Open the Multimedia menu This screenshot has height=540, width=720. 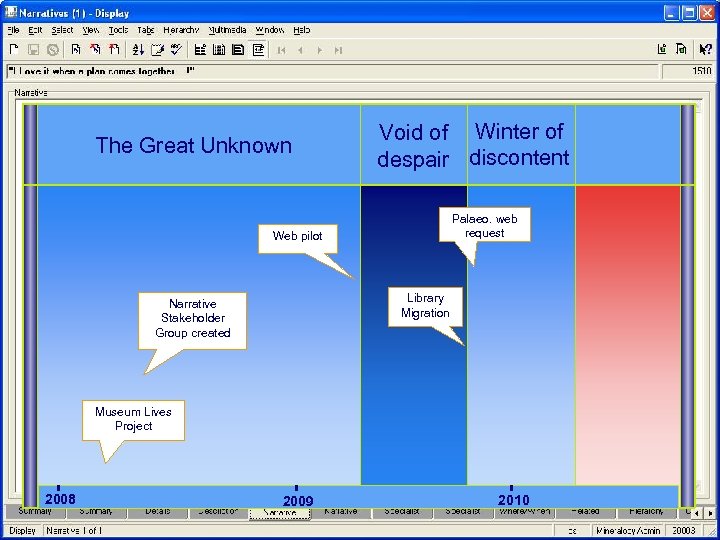click(227, 30)
